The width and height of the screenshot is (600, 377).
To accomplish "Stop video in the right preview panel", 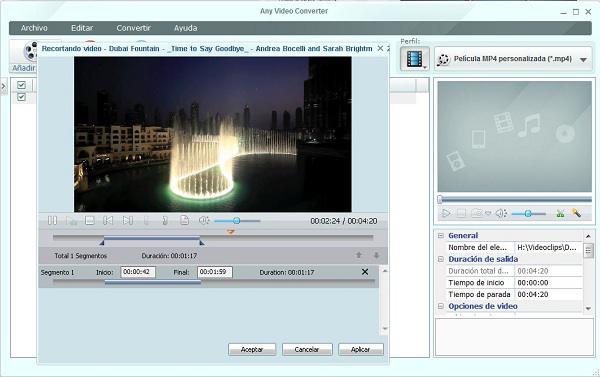I will [461, 213].
